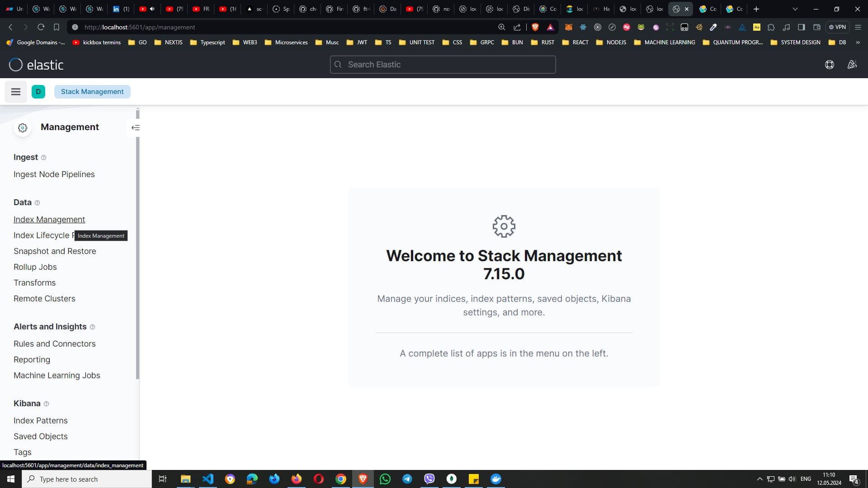
Task: Click the Search Elastic input field
Action: [442, 64]
